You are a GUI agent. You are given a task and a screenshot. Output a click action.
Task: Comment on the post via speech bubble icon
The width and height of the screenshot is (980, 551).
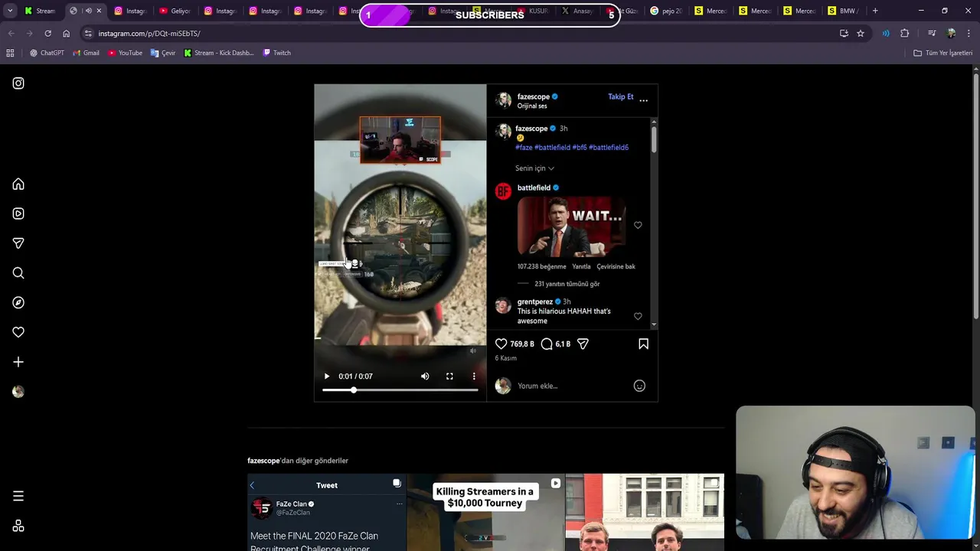pos(547,344)
